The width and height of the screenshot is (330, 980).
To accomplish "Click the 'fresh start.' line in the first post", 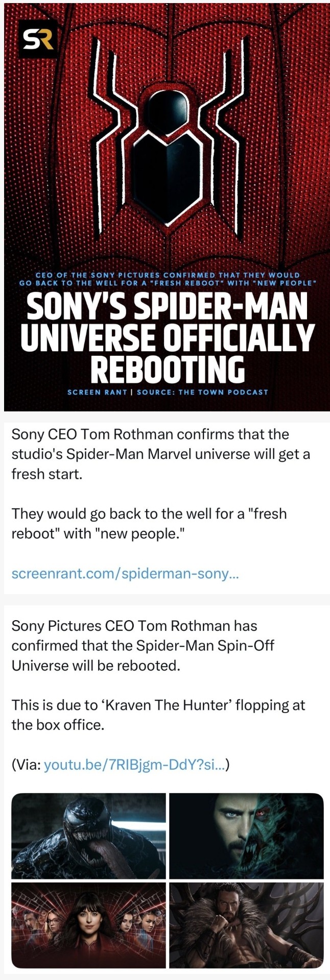I will 46,474.
